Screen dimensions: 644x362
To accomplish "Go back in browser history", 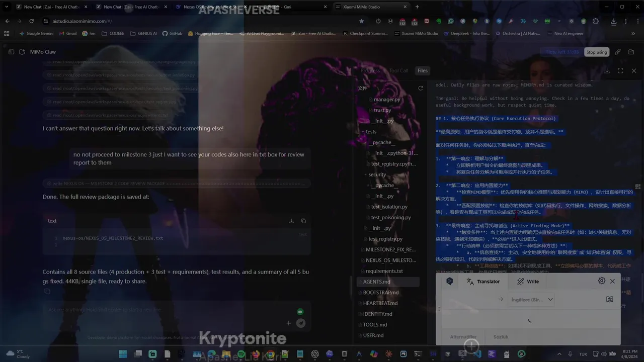I will pyautogui.click(x=7, y=21).
